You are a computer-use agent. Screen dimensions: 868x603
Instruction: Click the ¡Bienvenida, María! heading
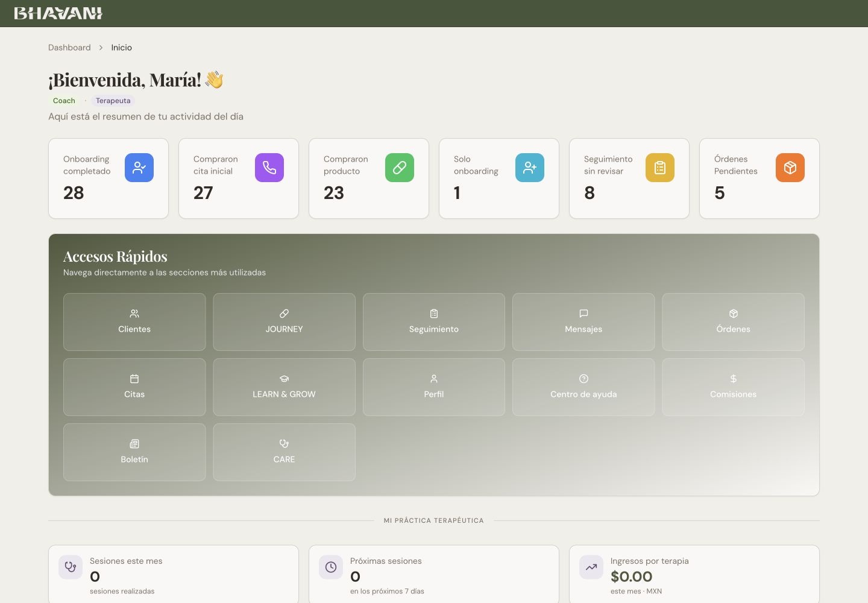(x=125, y=80)
